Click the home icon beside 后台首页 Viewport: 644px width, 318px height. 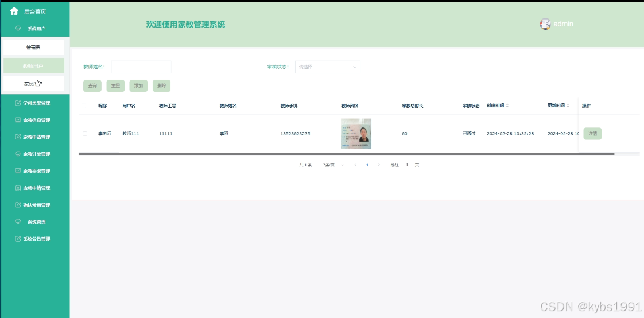tap(14, 11)
